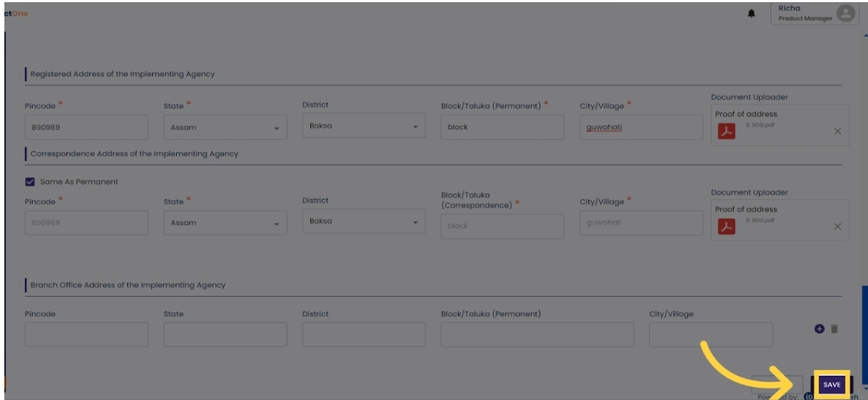Image resolution: width=868 pixels, height=400 pixels.
Task: Expand the registered address State dropdown
Action: pos(225,128)
